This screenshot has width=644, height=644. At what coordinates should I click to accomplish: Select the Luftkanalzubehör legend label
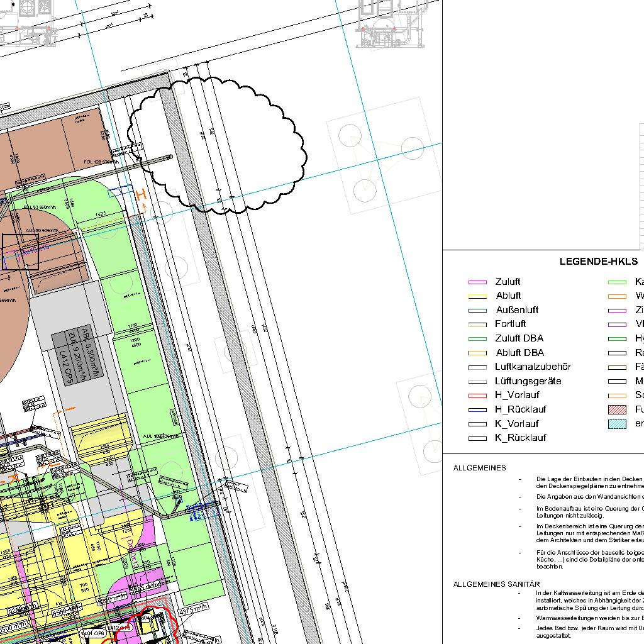(x=533, y=367)
